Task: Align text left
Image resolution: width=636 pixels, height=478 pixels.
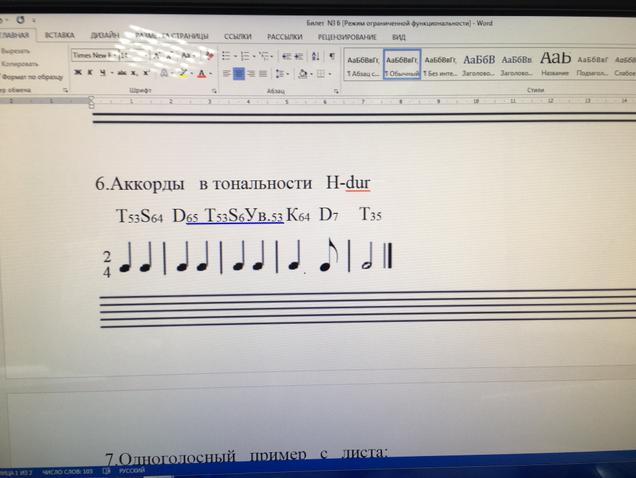Action: pos(227,74)
